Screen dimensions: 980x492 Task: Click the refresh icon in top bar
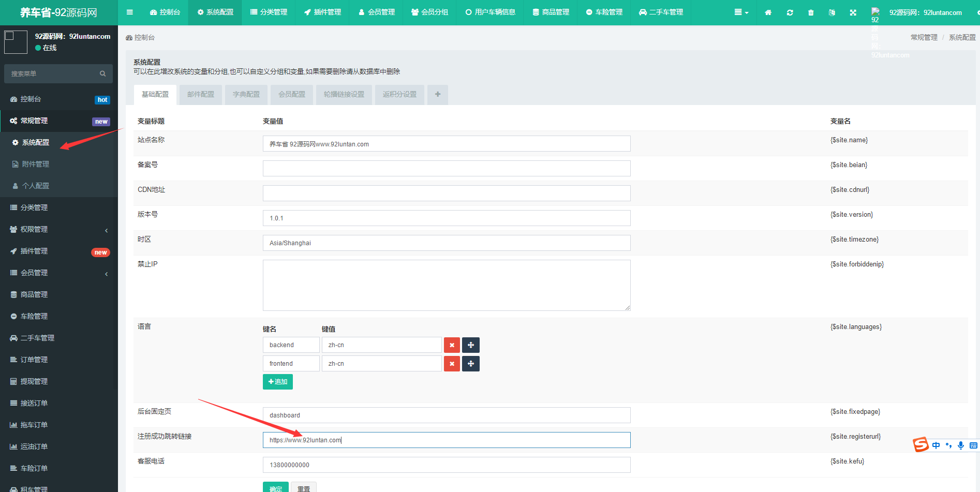click(x=790, y=12)
